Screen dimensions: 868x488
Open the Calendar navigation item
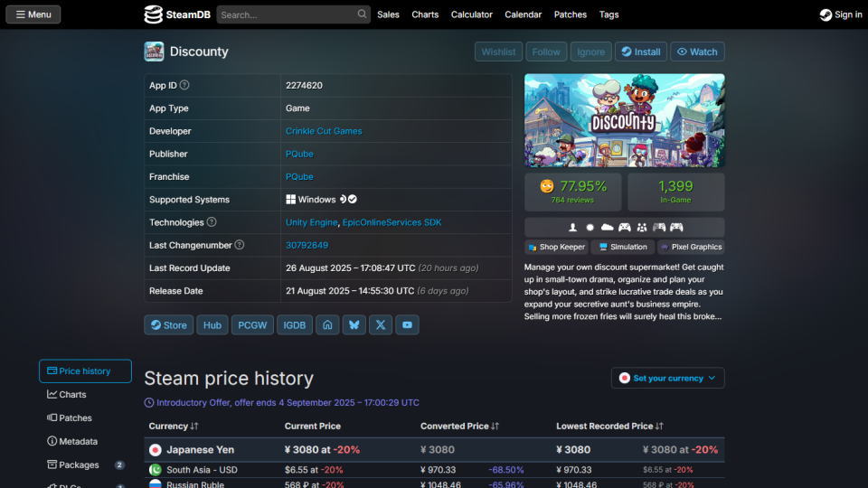(x=524, y=14)
